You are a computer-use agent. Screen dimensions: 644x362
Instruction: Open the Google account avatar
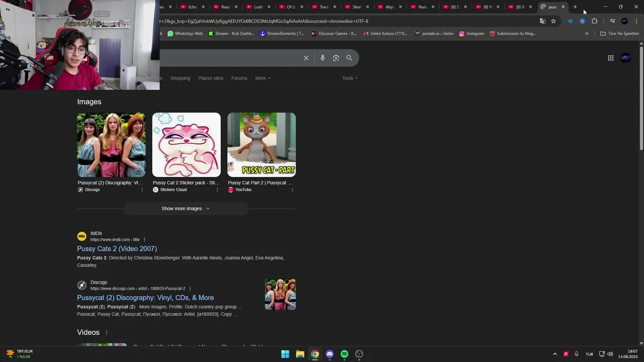(625, 58)
